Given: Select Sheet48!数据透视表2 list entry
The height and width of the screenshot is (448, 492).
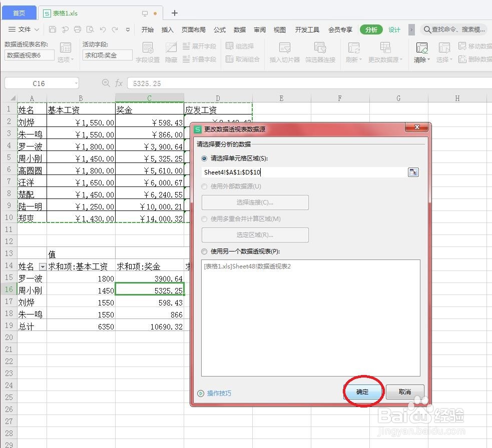Looking at the screenshot, I should [247, 266].
